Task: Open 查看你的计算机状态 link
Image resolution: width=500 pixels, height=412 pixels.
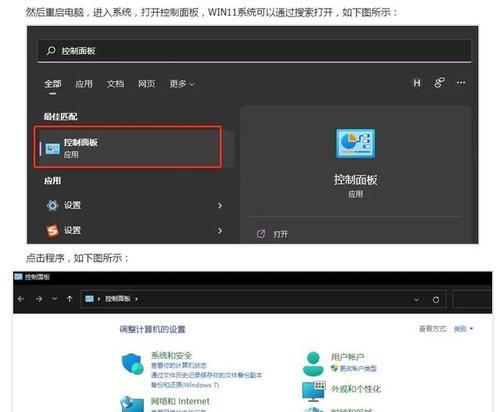Action: (179, 366)
